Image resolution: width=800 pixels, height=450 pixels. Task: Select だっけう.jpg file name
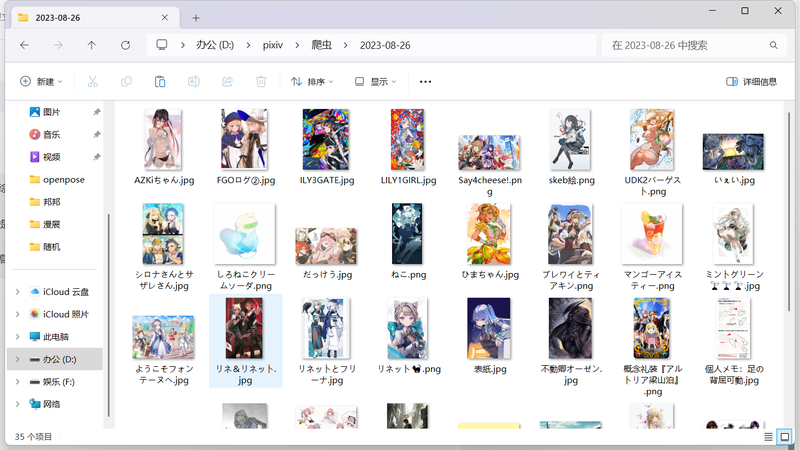tap(327, 274)
